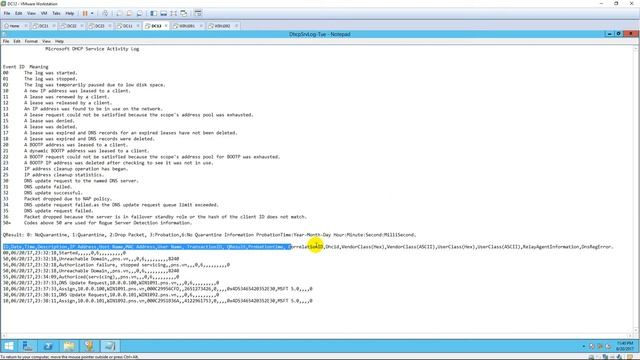
Task: Click line '10 A new IP address was leased'
Action: (x=67, y=91)
